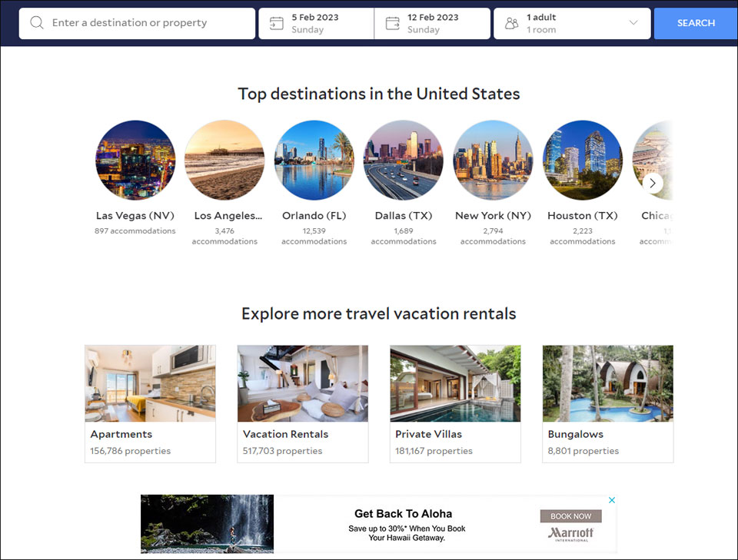Click the check-in calendar icon
The height and width of the screenshot is (560, 738).
(276, 23)
